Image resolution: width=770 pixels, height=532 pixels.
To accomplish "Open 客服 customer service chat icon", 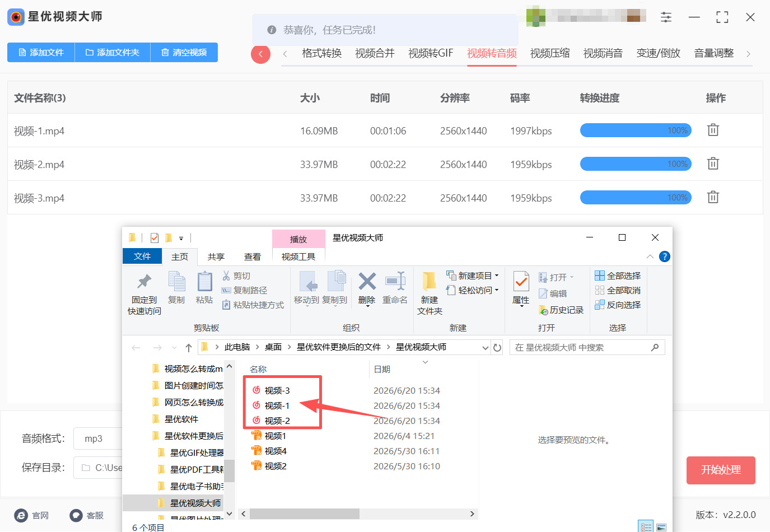I will (x=76, y=515).
